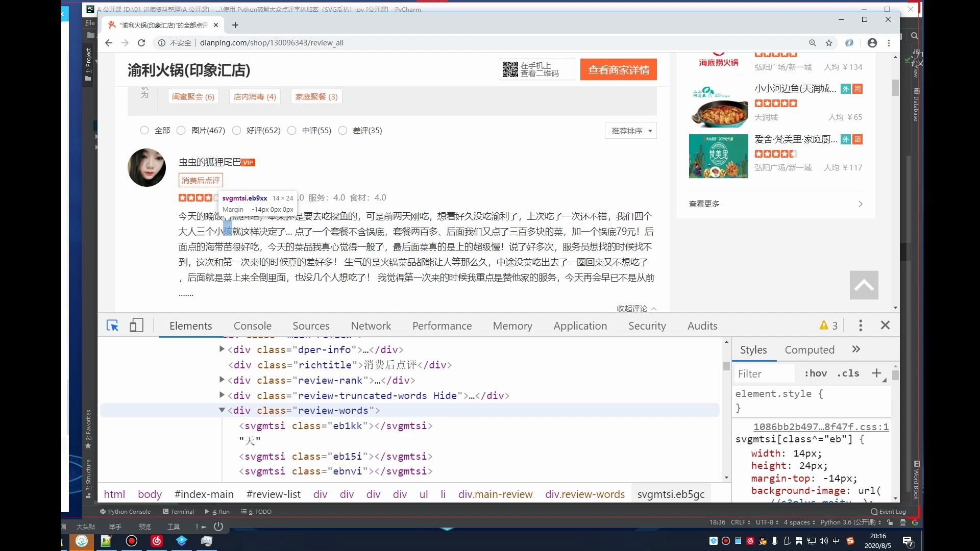Activate the DevTools inspect element picker
980x551 pixels.
click(x=112, y=325)
